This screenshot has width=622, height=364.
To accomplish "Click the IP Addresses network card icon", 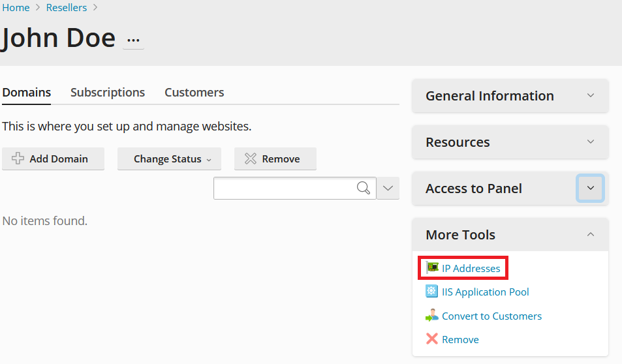I will pyautogui.click(x=432, y=268).
